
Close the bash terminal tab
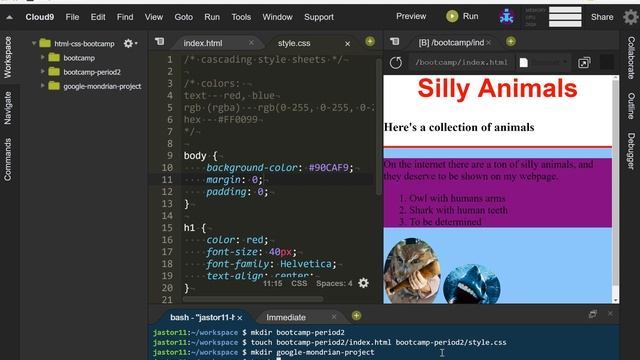pos(240,318)
